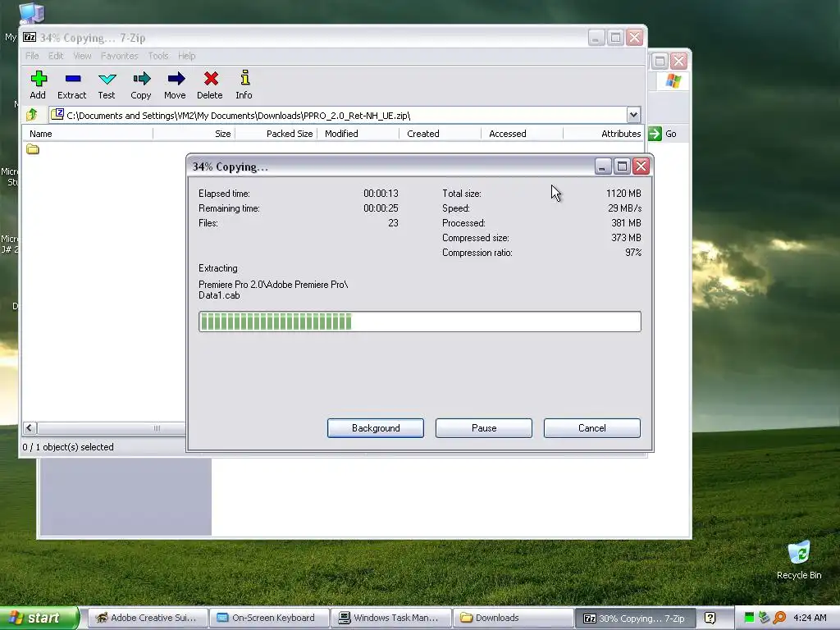Click the 7-Zip Copying taskbar item

[634, 618]
